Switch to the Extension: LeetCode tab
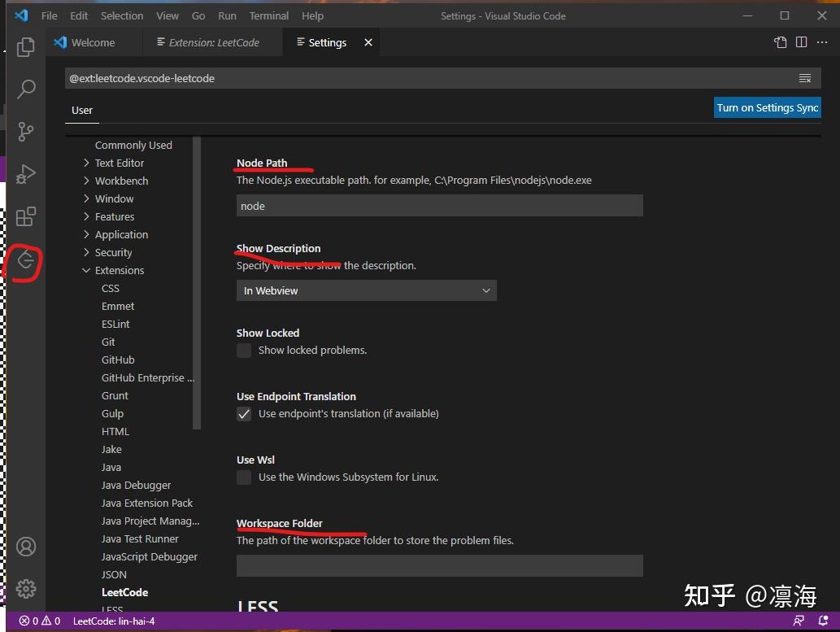Screen dimensions: 840x632 click(213, 42)
